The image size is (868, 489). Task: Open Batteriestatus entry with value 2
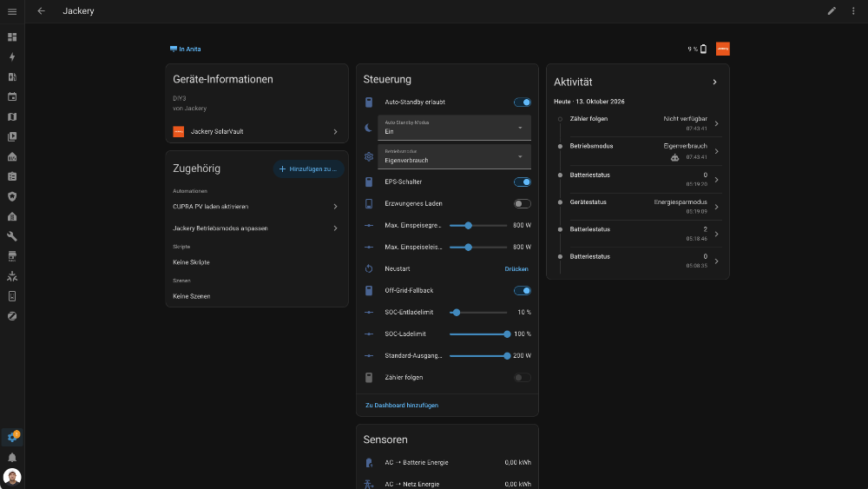(638, 234)
